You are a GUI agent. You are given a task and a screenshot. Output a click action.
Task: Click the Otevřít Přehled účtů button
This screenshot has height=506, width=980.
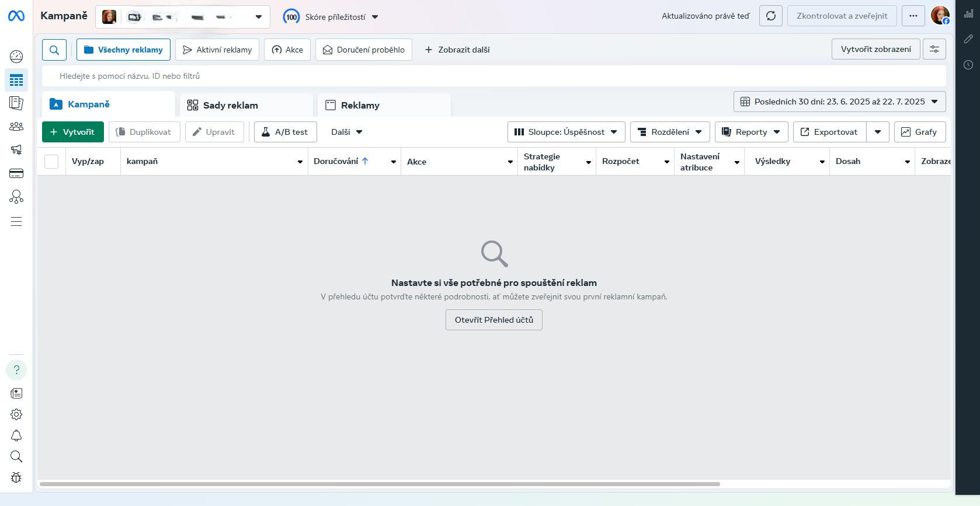tap(494, 320)
